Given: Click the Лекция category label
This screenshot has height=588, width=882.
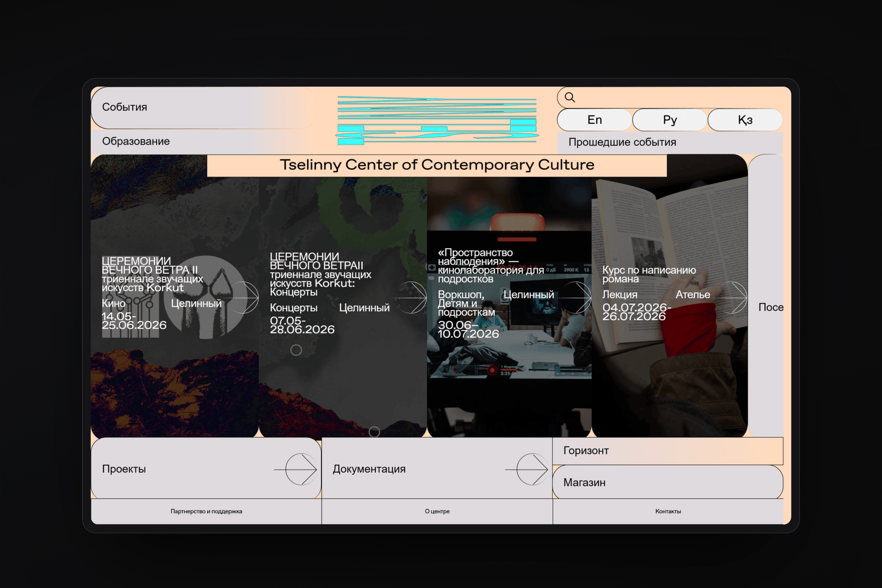Looking at the screenshot, I should tap(620, 294).
